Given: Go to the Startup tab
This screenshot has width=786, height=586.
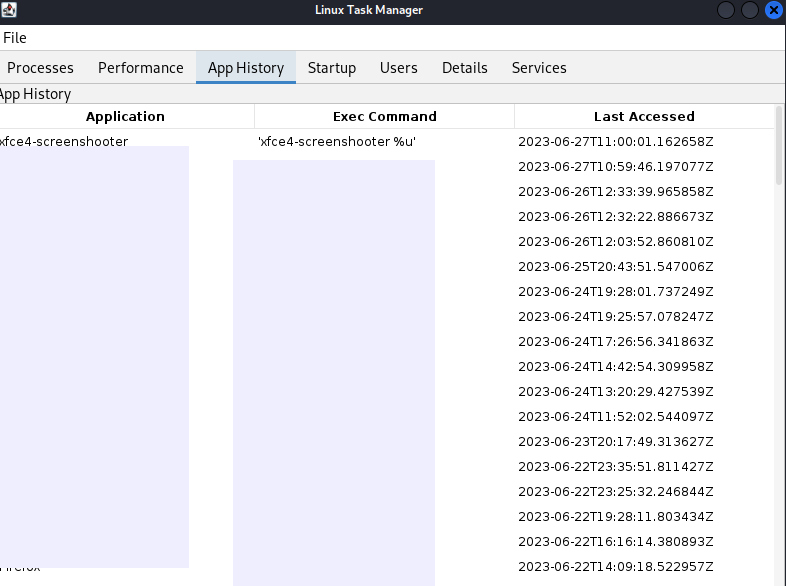Looking at the screenshot, I should click(x=332, y=68).
